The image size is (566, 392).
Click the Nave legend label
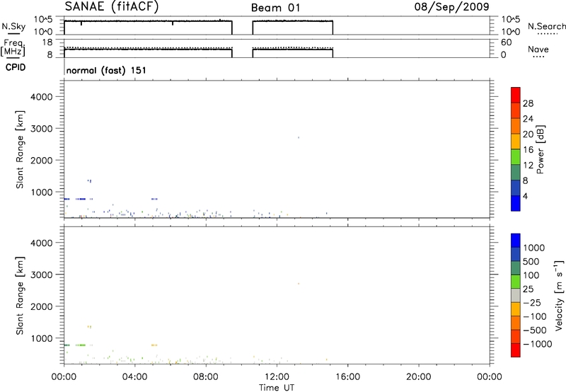point(538,49)
